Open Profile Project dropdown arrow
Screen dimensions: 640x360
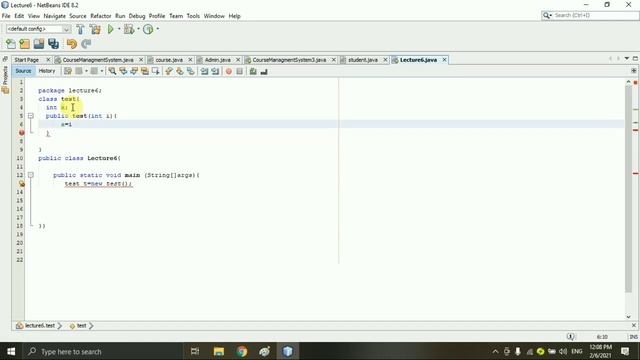(x=158, y=29)
